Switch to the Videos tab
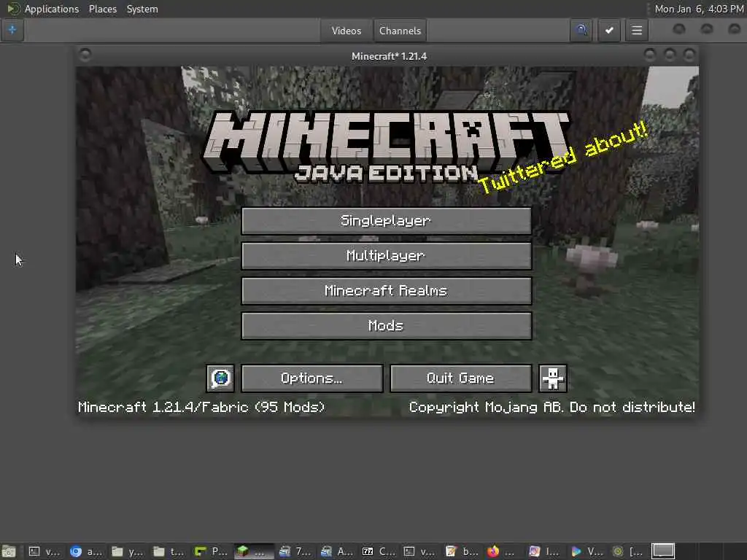Viewport: 747px width, 560px height. [x=347, y=31]
